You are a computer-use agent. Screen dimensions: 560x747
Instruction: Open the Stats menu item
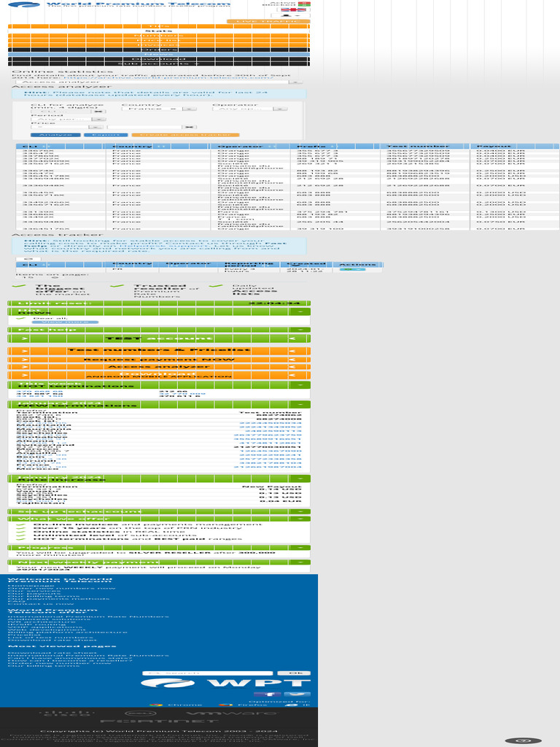pyautogui.click(x=158, y=31)
